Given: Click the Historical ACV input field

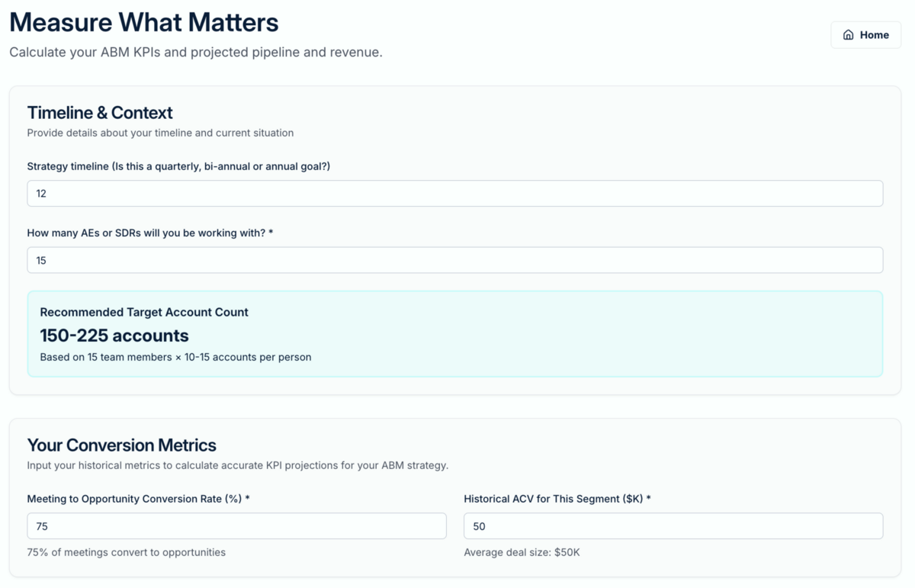Looking at the screenshot, I should coord(673,526).
